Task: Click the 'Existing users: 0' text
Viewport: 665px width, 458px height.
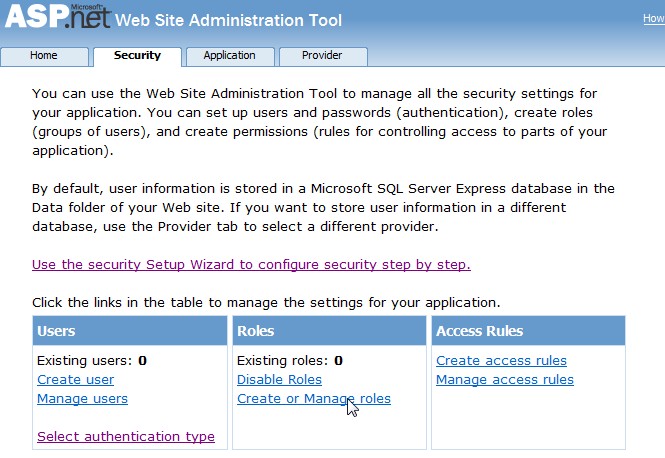Action: pyautogui.click(x=92, y=360)
